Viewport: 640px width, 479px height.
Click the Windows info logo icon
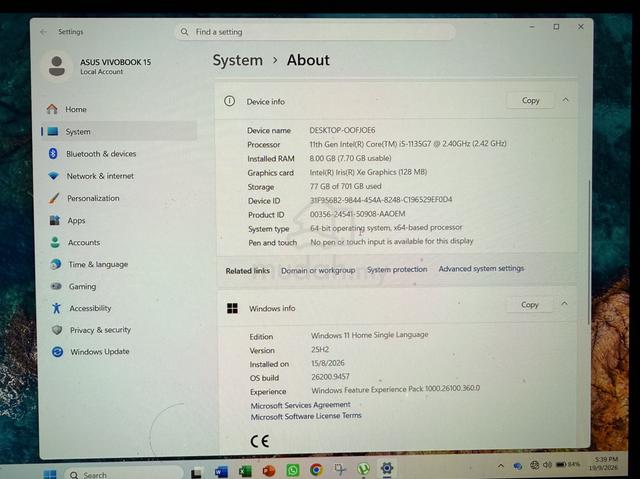coord(232,308)
